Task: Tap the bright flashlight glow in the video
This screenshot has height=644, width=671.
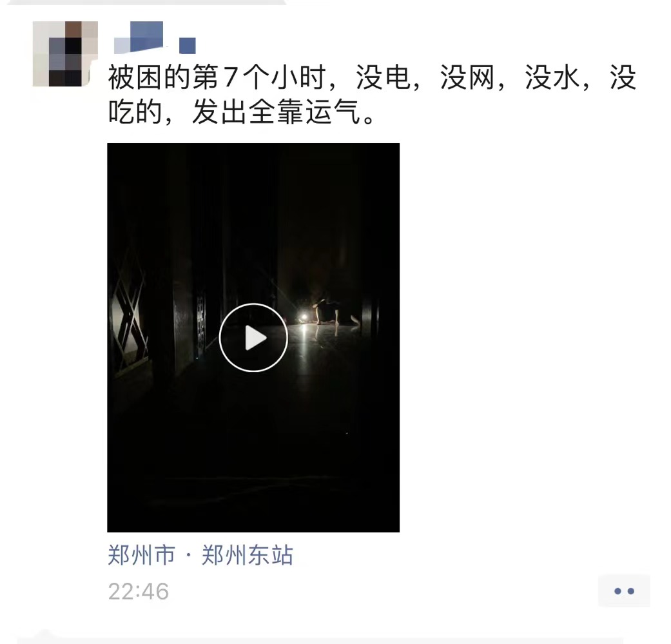Action: pos(303,318)
